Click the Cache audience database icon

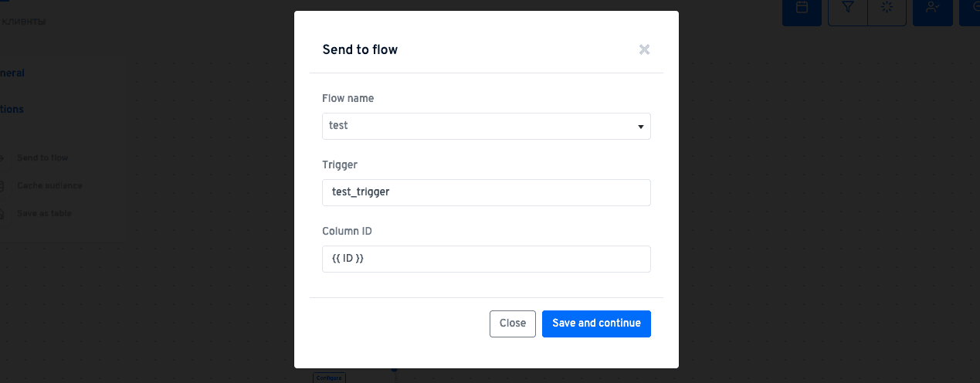click(x=2, y=186)
